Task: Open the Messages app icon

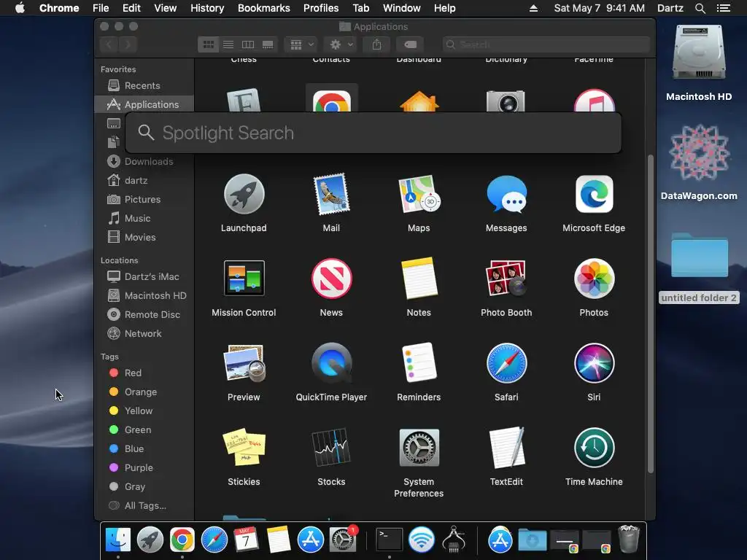Action: point(506,194)
